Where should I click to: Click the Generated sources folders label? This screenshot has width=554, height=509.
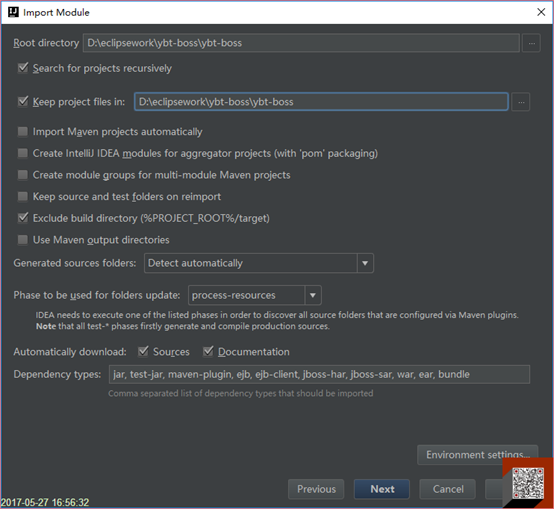(75, 263)
